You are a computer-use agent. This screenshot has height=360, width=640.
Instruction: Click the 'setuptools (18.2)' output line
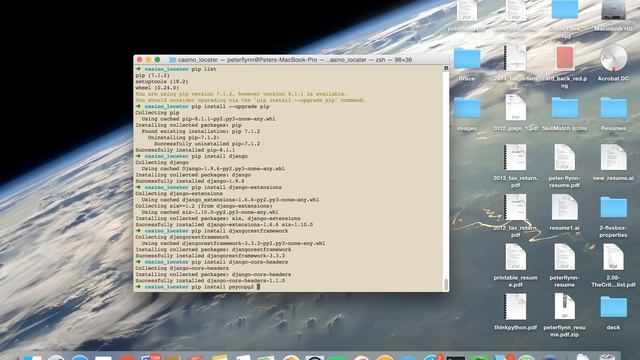coord(162,82)
